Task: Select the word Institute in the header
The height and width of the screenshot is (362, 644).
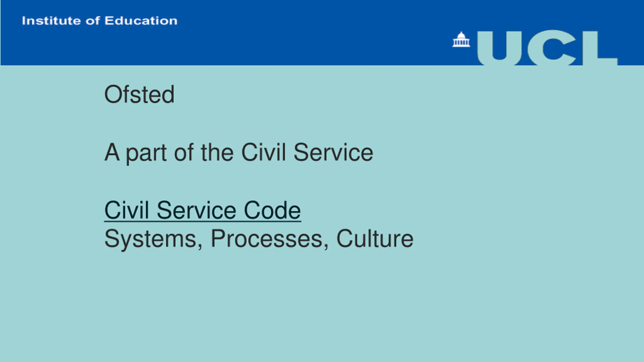Action: (x=51, y=21)
